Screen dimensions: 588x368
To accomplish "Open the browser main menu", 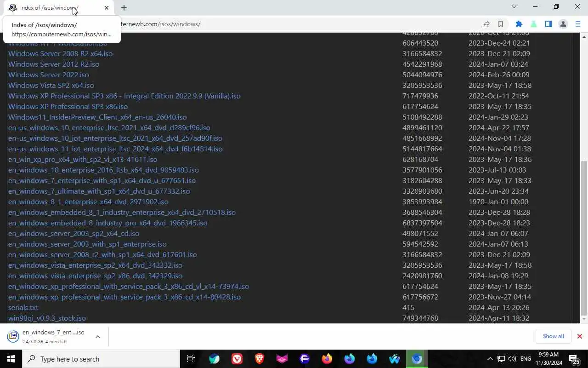I will [578, 24].
